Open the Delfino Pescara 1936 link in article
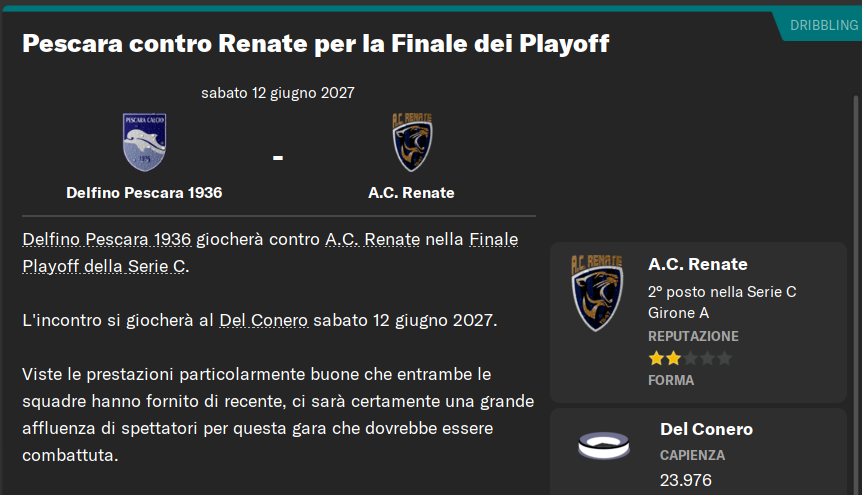862x495 pixels. pos(107,239)
